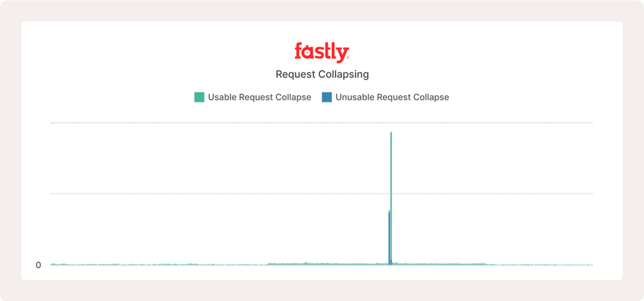Click the top dotted gridline

point(321,123)
